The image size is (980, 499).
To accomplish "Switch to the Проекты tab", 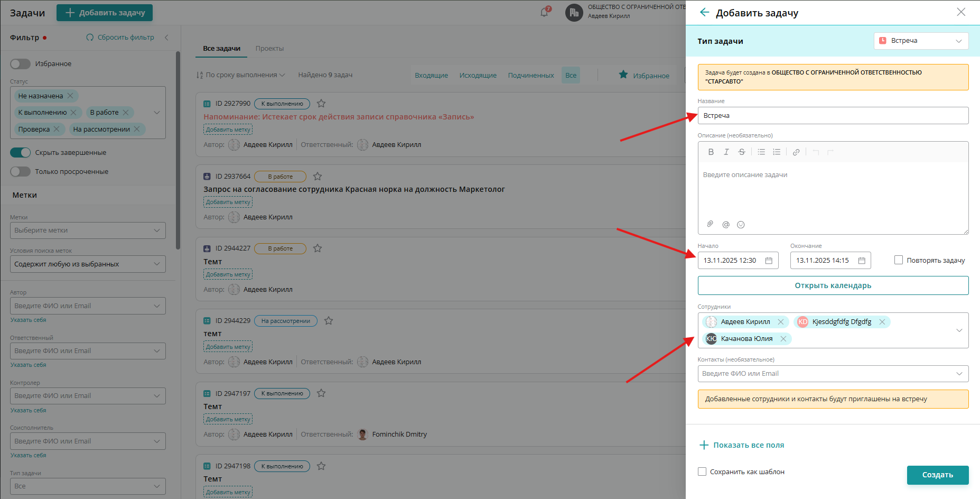I will coord(269,49).
